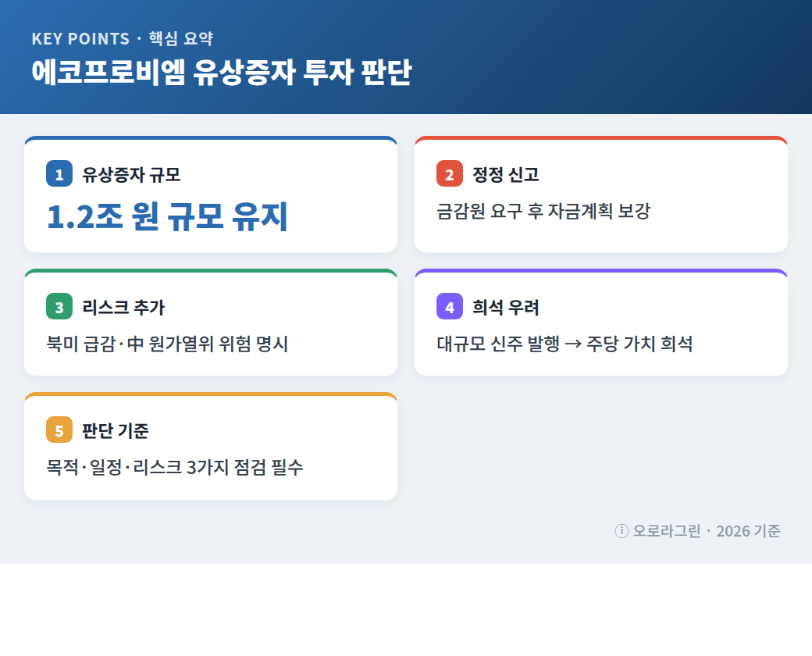This screenshot has width=812, height=656.
Task: Click the text 대규모 신주 발행 → 주당 가치 희석
Action: click(x=564, y=344)
